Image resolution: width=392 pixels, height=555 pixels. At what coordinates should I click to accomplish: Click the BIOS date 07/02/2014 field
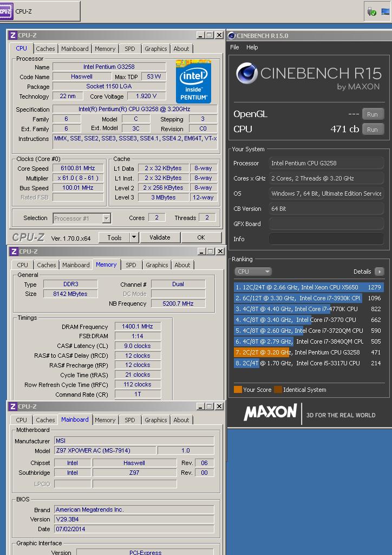(x=134, y=529)
